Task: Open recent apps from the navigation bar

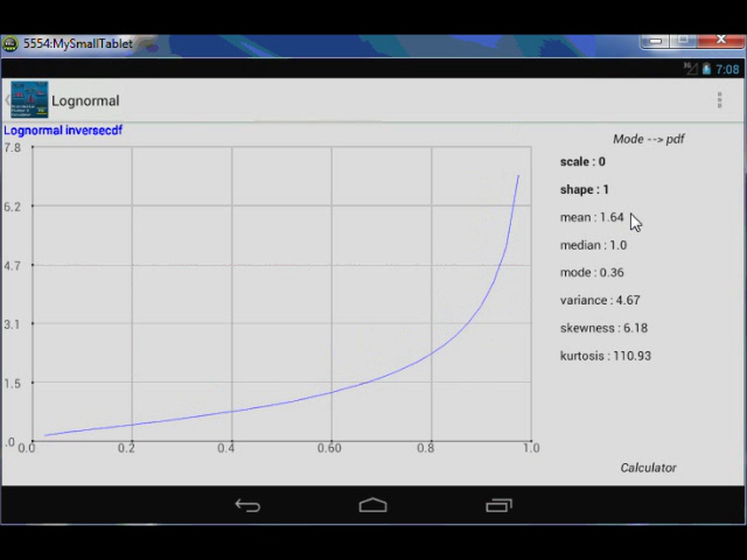Action: coord(499,505)
